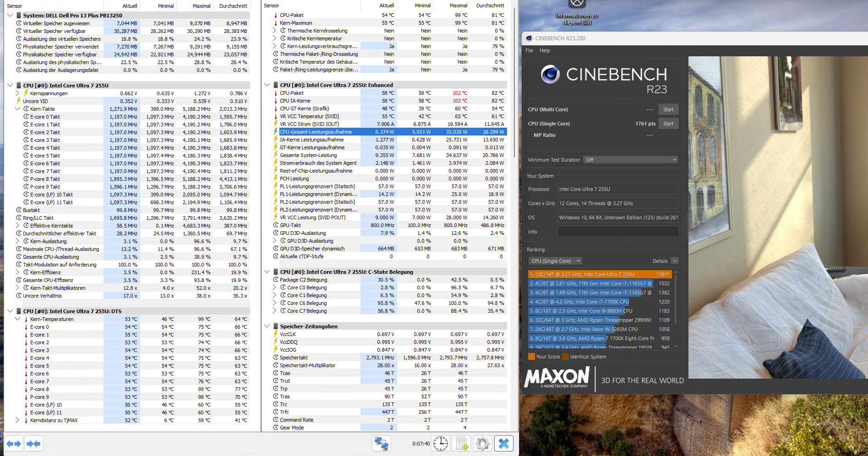Start the CPU (Single Core) test
Image resolution: width=868 pixels, height=456 pixels.
coord(668,124)
